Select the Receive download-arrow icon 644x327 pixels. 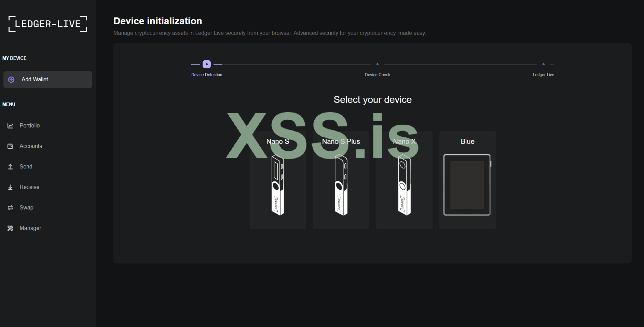coord(11,187)
